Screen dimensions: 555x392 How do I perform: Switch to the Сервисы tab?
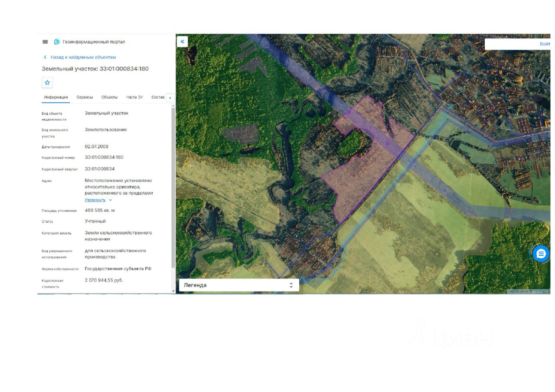pos(85,97)
